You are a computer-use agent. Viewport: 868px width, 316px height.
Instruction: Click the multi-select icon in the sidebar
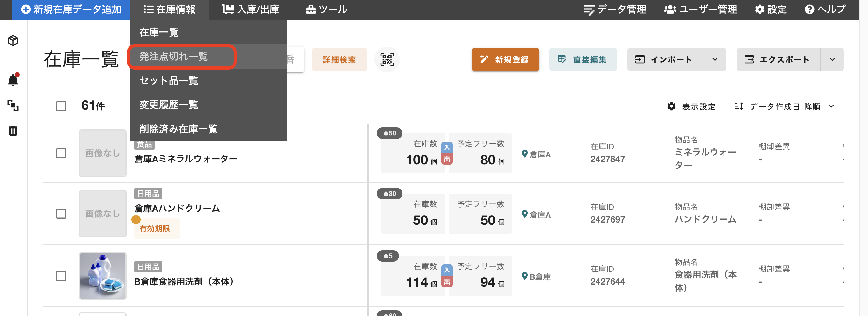(12, 105)
